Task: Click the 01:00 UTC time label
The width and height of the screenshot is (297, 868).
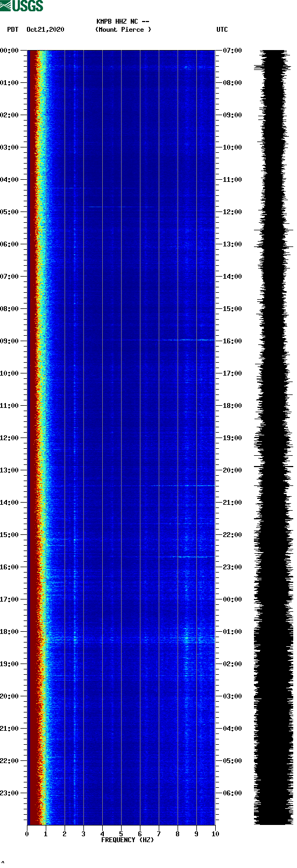Action: [232, 632]
